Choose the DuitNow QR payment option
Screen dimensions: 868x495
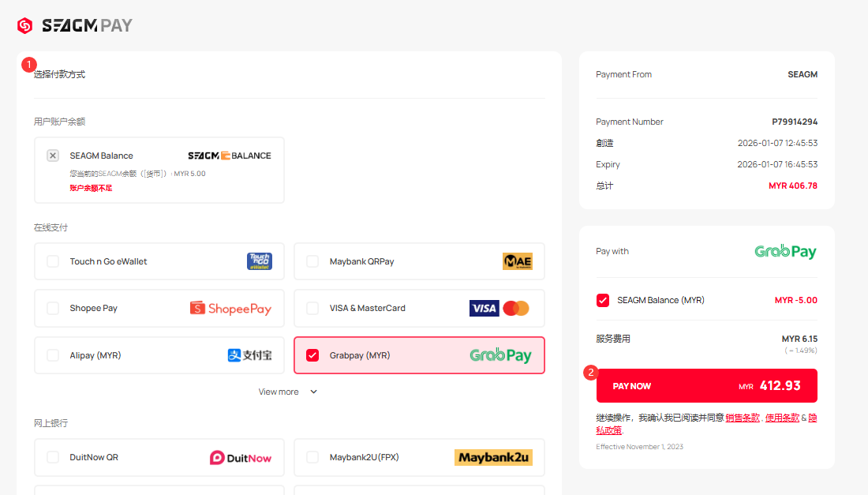click(53, 457)
